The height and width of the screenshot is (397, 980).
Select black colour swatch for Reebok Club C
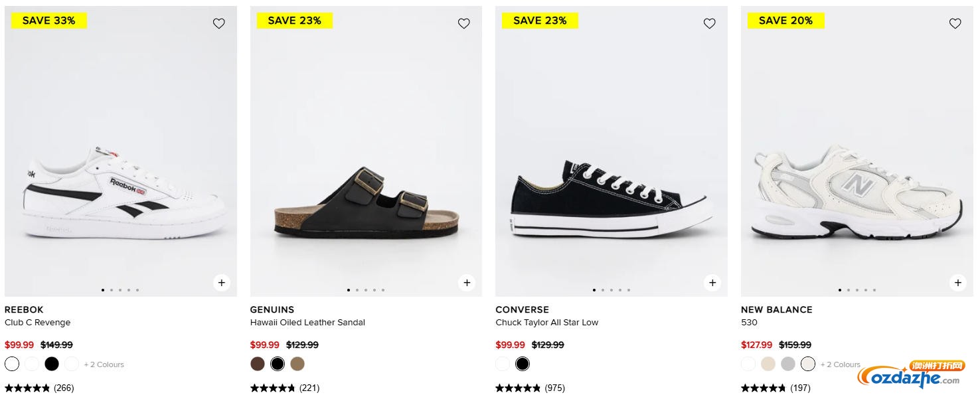click(52, 364)
